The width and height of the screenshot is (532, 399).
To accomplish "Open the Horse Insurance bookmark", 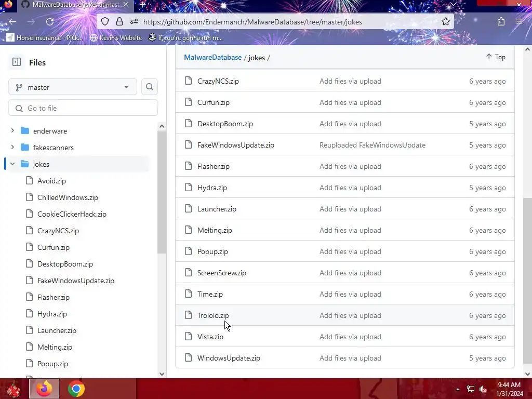I will click(45, 37).
